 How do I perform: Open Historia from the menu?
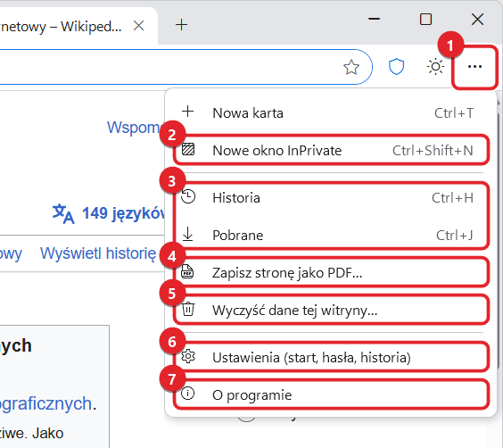point(331,198)
